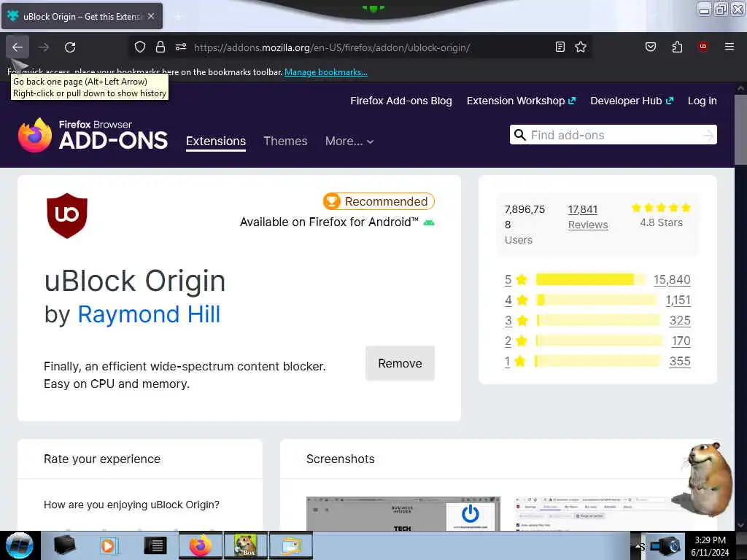Go back one page with the back arrow
This screenshot has width=747, height=560.
pos(18,47)
